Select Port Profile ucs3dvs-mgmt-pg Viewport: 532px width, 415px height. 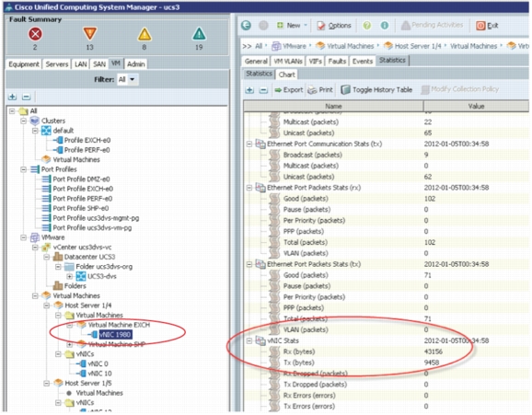click(x=96, y=218)
